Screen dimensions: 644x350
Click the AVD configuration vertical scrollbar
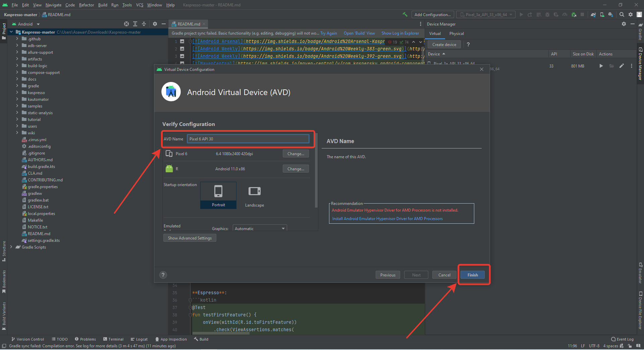(x=316, y=170)
